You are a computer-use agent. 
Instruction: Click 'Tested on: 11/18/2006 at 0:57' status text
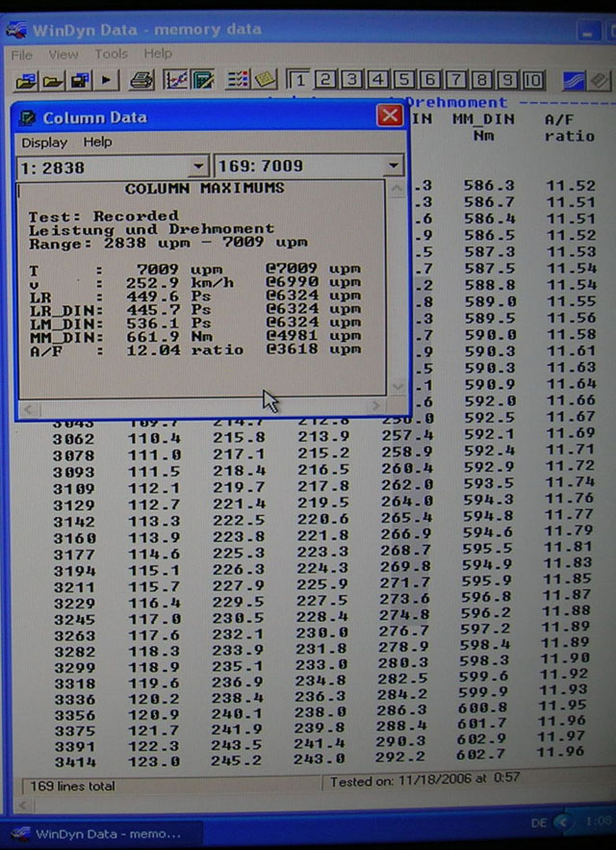424,780
